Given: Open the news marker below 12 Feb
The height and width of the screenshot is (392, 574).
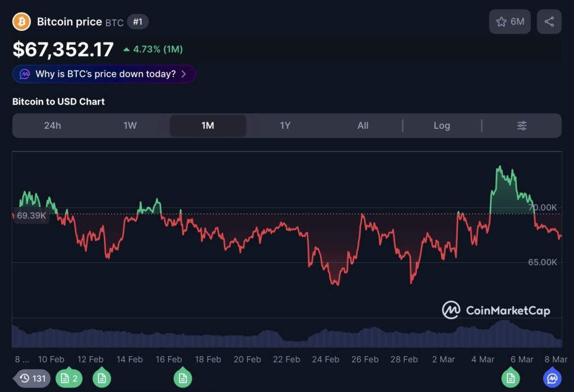Looking at the screenshot, I should coord(101,379).
